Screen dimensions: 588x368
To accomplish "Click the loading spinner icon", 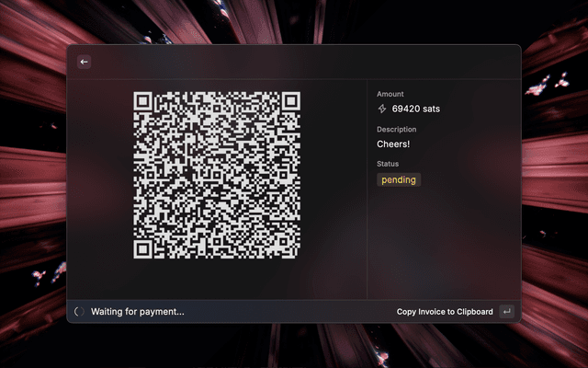I will point(79,312).
